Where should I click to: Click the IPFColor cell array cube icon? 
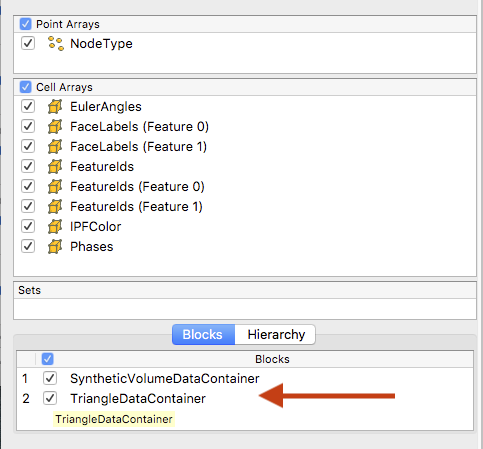pos(55,227)
